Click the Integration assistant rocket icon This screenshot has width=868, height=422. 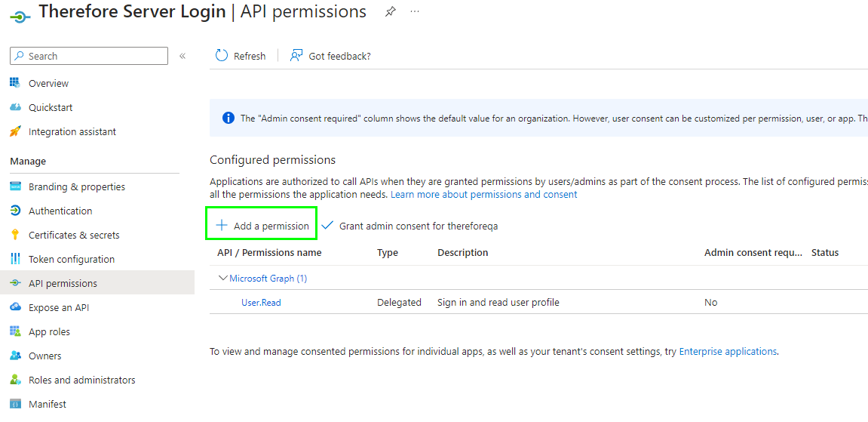click(16, 132)
